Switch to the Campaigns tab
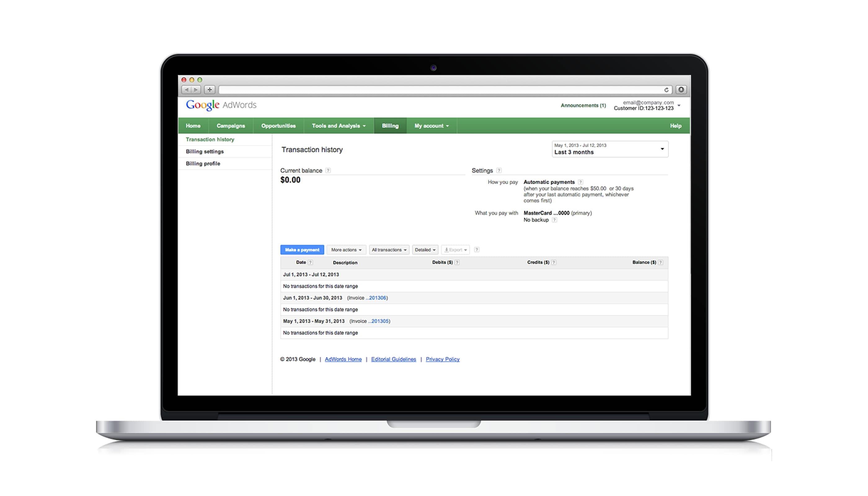The width and height of the screenshot is (868, 496). [231, 126]
